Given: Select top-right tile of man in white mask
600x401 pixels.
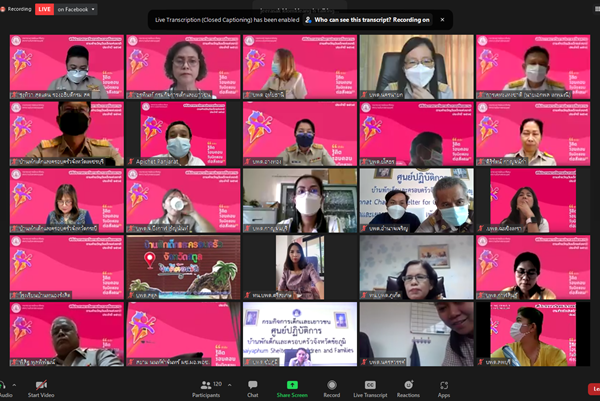Looking at the screenshot, I should point(533,67).
